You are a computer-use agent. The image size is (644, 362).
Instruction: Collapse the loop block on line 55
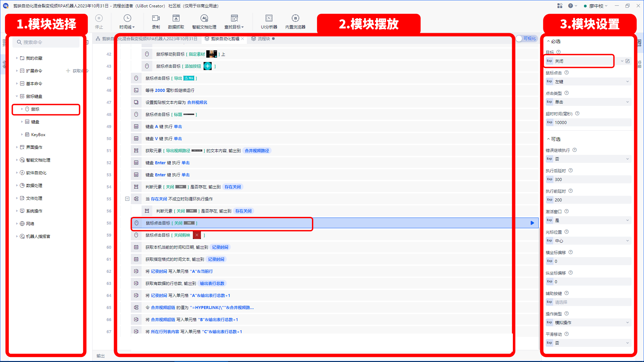click(x=127, y=199)
